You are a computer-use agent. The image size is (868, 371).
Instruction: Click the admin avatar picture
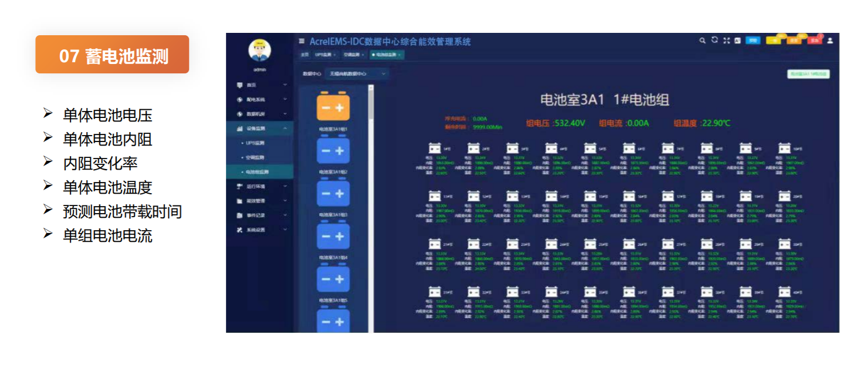[x=259, y=50]
